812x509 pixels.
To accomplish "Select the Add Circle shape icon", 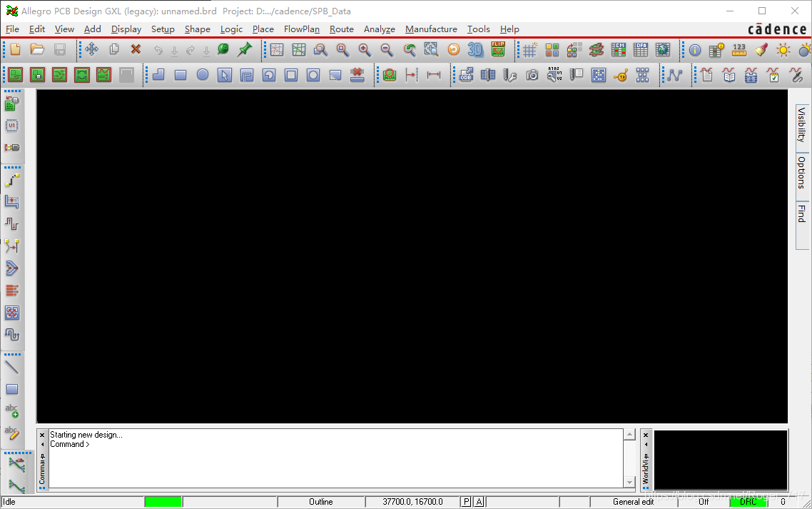I will [x=203, y=75].
